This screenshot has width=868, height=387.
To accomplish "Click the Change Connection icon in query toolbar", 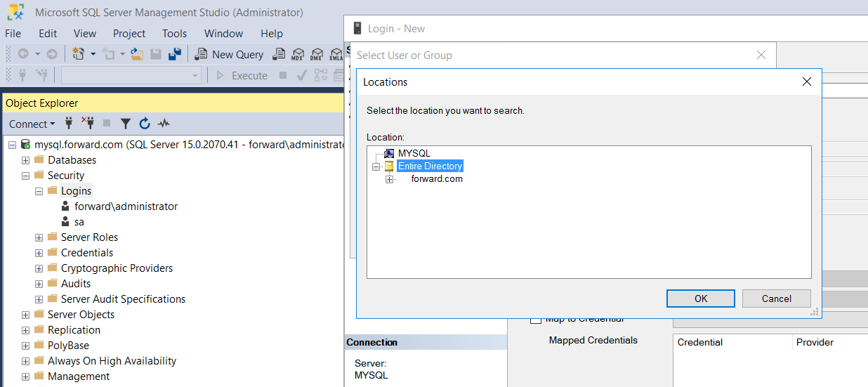I will 41,75.
